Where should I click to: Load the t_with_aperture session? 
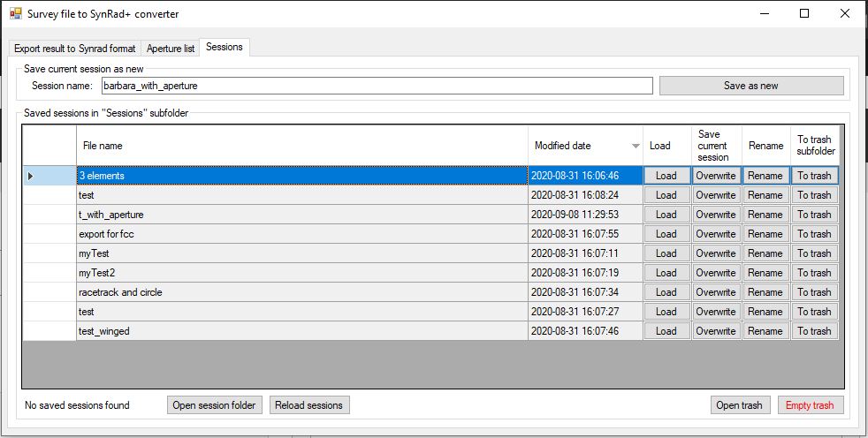[666, 215]
